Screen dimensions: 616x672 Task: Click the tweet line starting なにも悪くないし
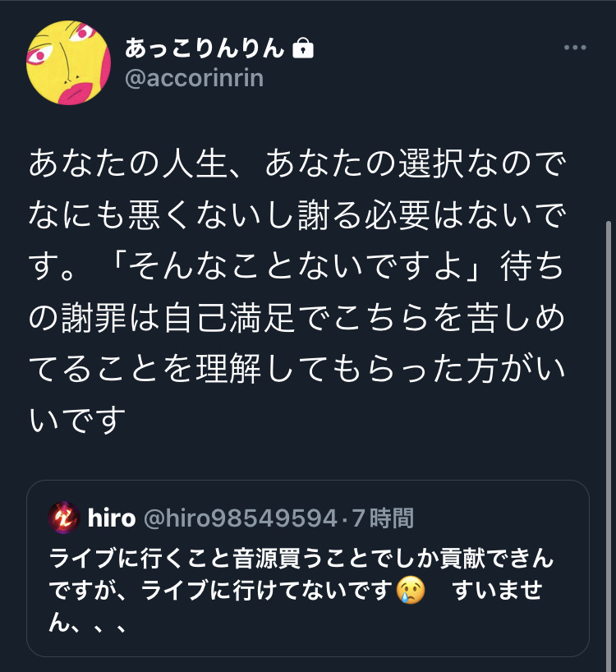297,214
